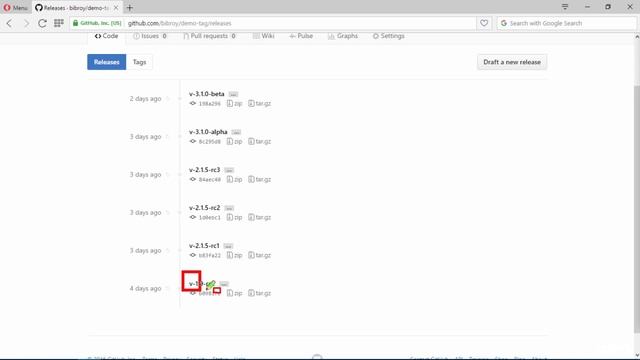Download tar.gz of the 4 days ago release
The image size is (640, 360).
[x=260, y=293]
